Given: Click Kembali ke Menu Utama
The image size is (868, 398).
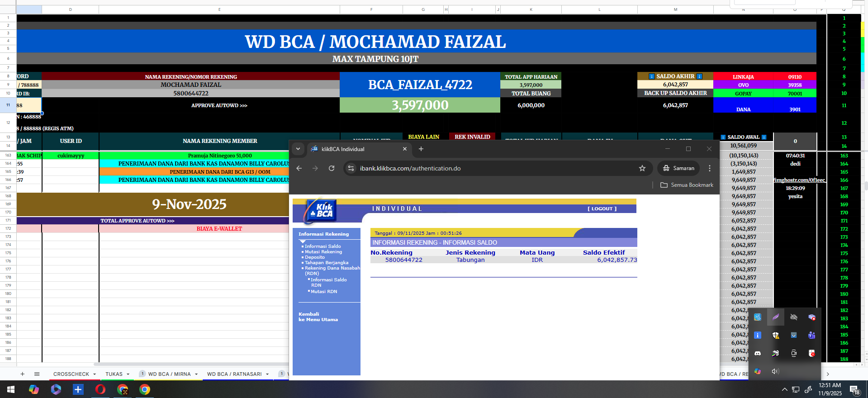Looking at the screenshot, I should pyautogui.click(x=318, y=317).
